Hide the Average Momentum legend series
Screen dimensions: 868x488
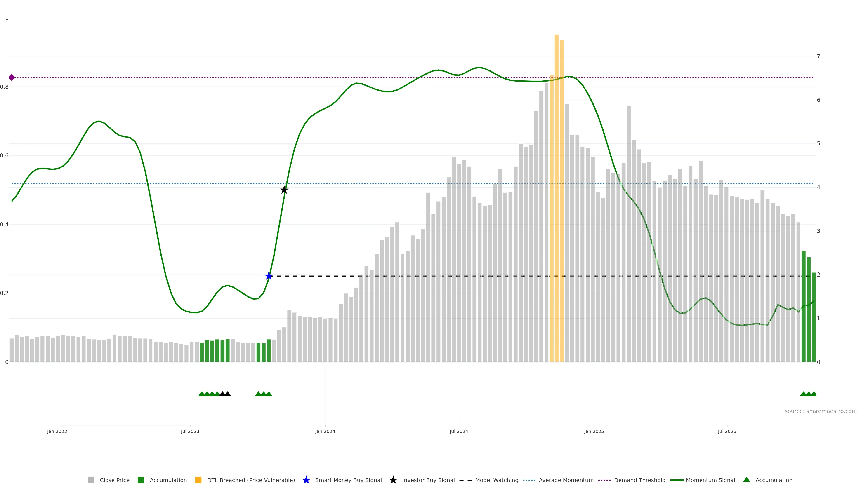[x=566, y=480]
